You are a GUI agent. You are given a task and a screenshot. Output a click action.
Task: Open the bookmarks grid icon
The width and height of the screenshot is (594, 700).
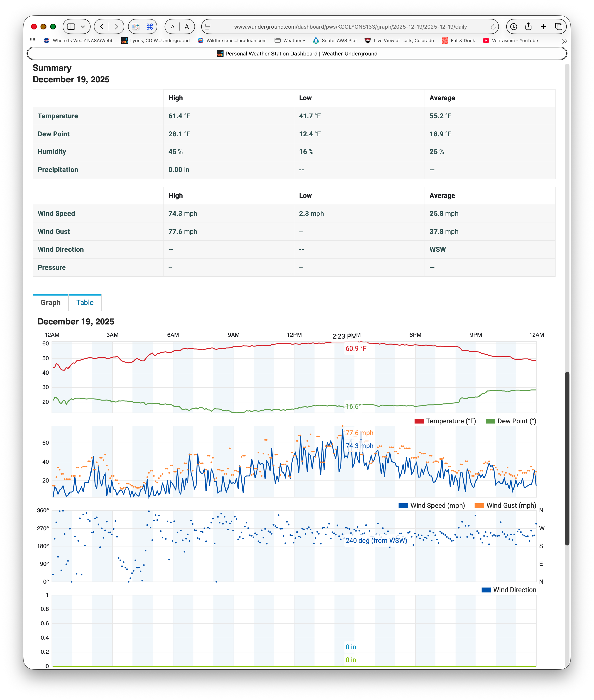pyautogui.click(x=33, y=40)
